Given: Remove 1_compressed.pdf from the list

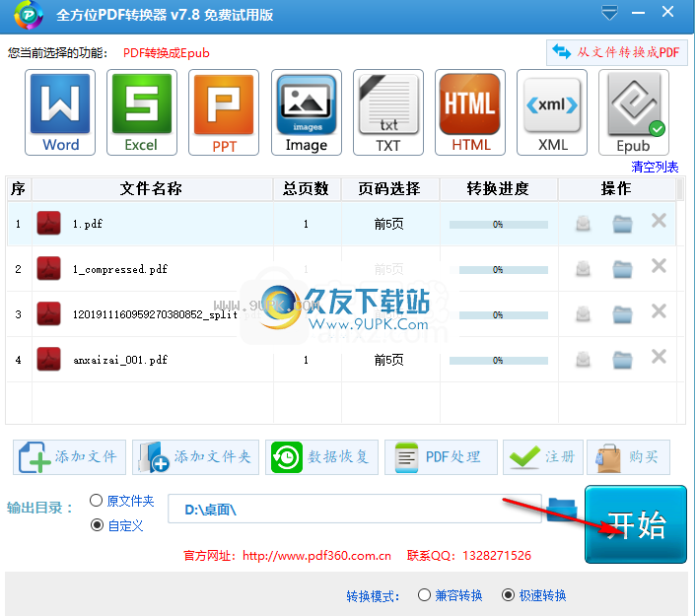Looking at the screenshot, I should click(x=659, y=266).
